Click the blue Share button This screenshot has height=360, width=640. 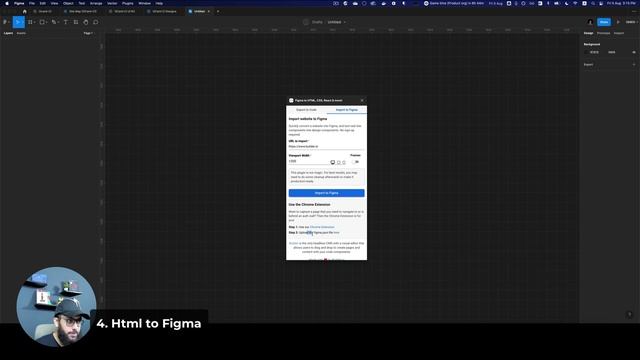(604, 22)
